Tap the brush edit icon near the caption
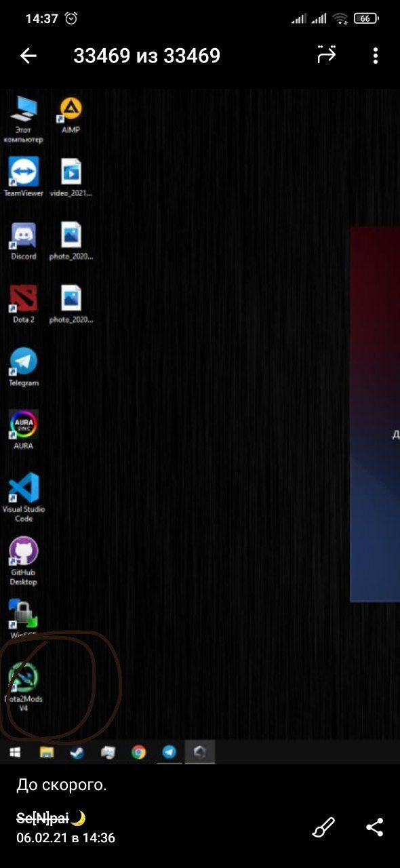This screenshot has height=868, width=400. (x=323, y=827)
